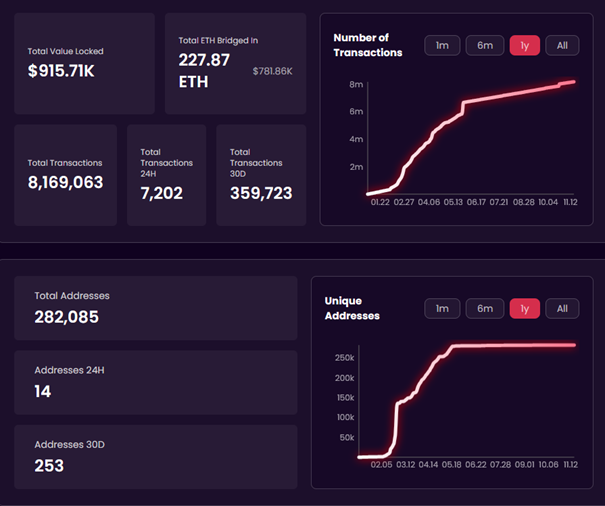This screenshot has height=506, width=605.
Task: Switch Number of Transactions chart to 6m
Action: pos(484,45)
